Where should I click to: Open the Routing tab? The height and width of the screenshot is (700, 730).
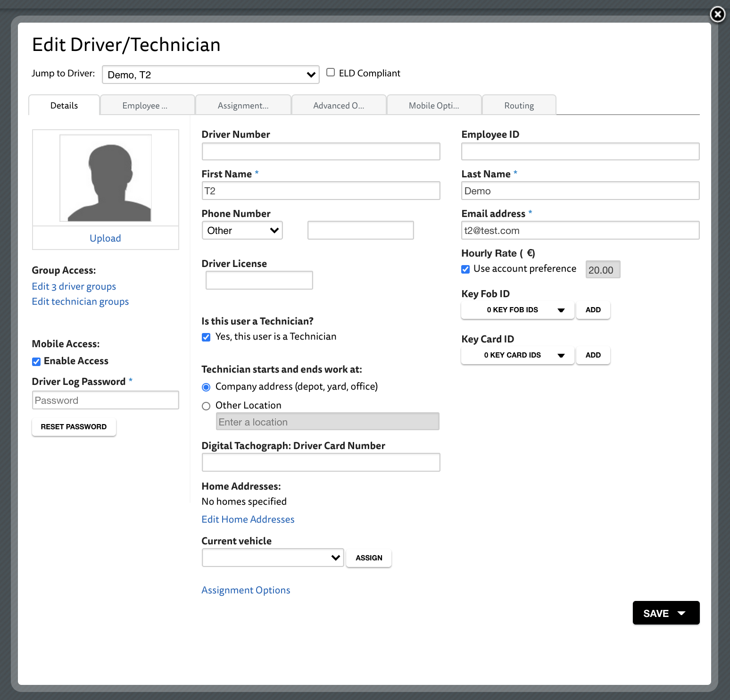pos(519,105)
